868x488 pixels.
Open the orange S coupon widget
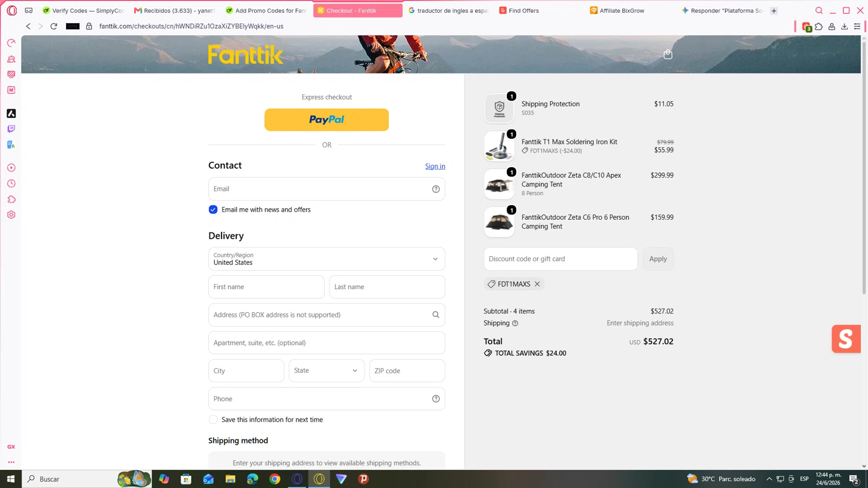846,339
